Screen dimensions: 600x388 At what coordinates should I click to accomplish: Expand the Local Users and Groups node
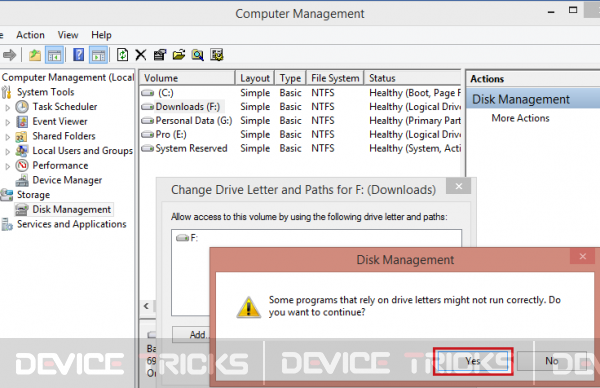[x=7, y=152]
